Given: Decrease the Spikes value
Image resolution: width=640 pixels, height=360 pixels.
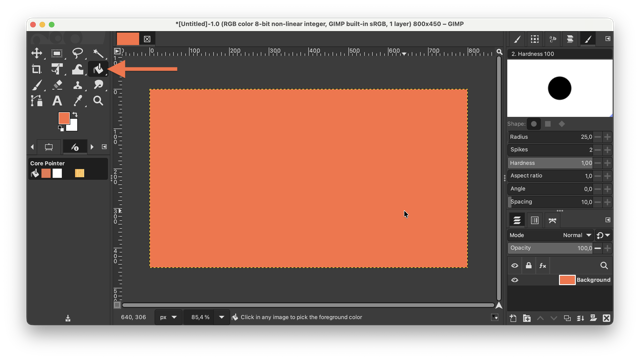Looking at the screenshot, I should pos(598,150).
